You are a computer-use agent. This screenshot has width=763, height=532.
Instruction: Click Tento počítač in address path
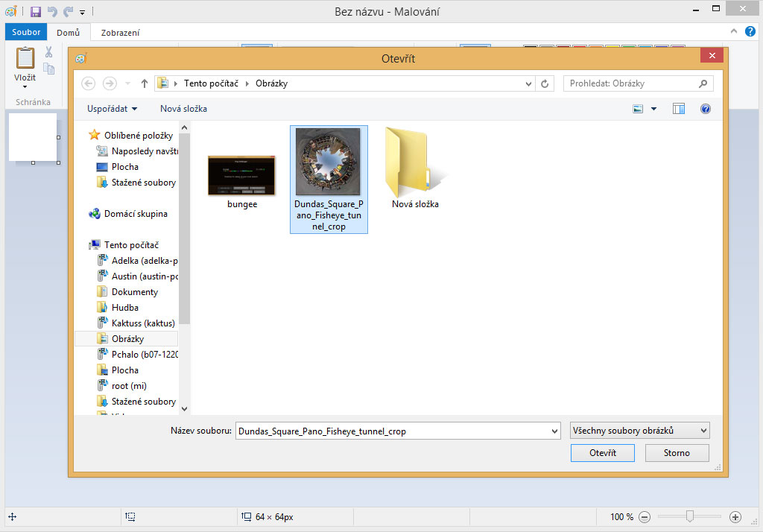pyautogui.click(x=211, y=83)
